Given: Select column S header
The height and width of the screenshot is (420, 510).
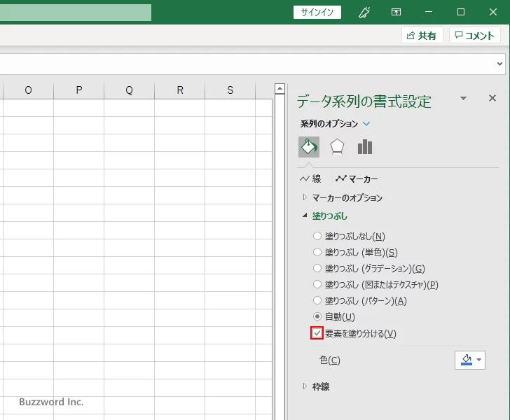Looking at the screenshot, I should (230, 90).
